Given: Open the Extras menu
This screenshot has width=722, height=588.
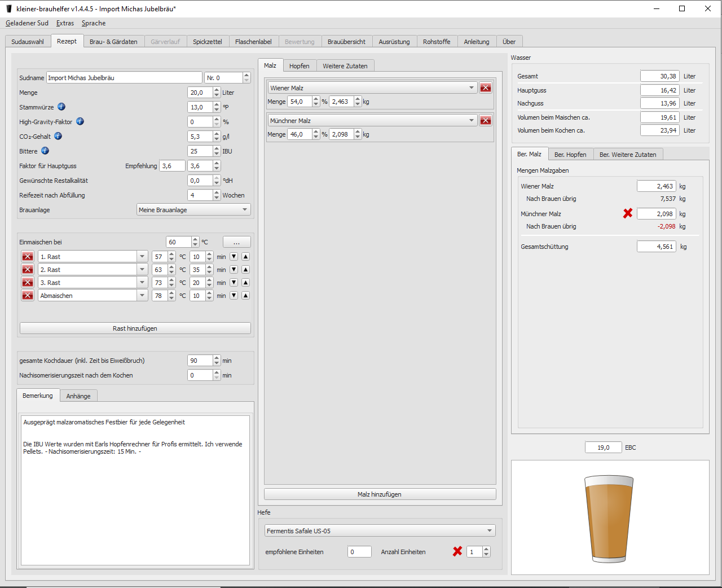Looking at the screenshot, I should (65, 23).
